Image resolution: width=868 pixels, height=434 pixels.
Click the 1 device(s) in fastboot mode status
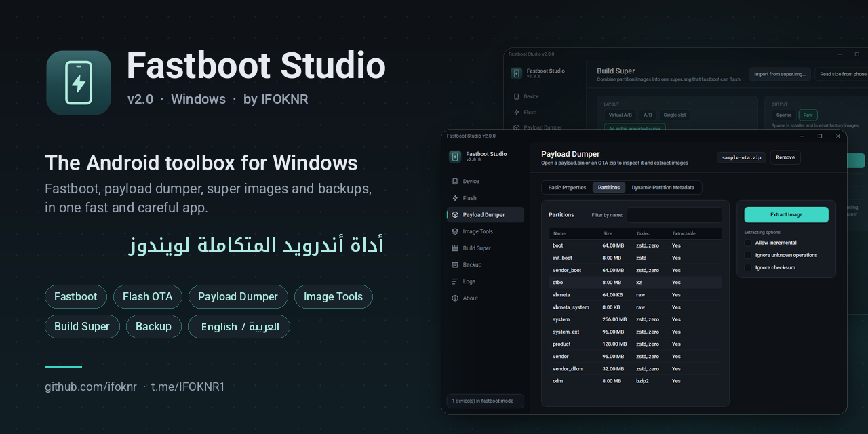point(485,401)
